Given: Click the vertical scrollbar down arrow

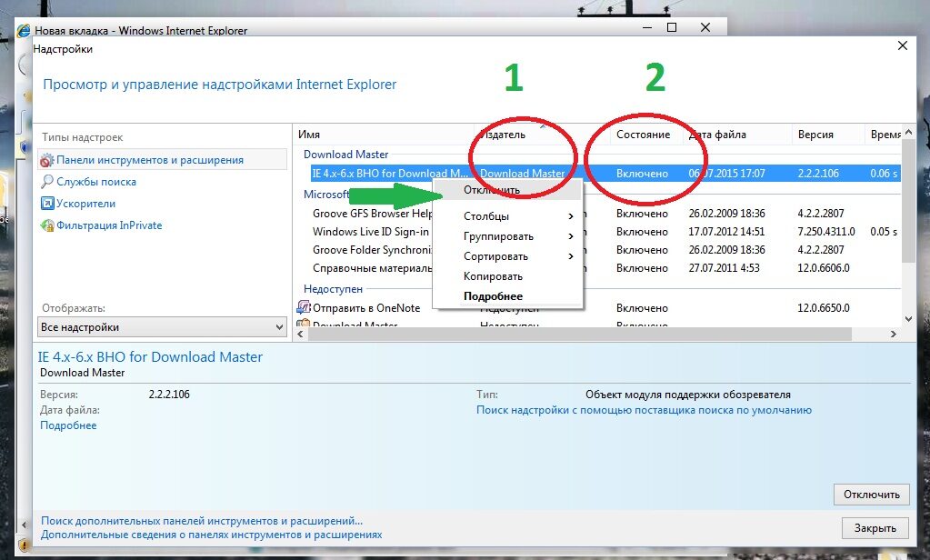Looking at the screenshot, I should 906,319.
